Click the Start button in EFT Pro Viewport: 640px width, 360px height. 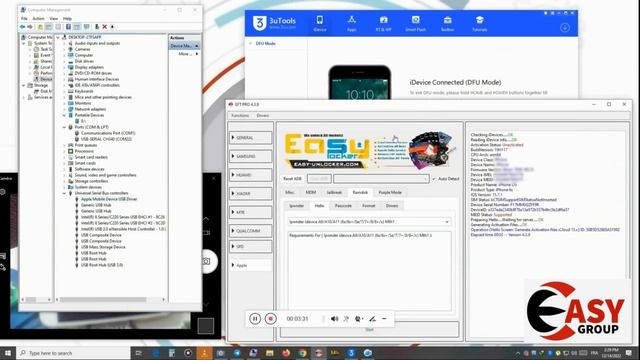click(369, 329)
